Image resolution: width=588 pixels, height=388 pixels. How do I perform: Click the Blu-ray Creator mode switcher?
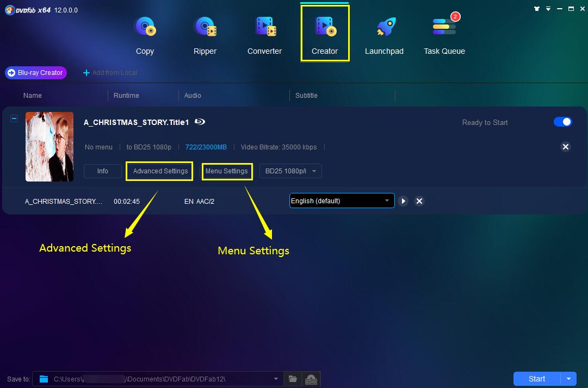coord(36,73)
